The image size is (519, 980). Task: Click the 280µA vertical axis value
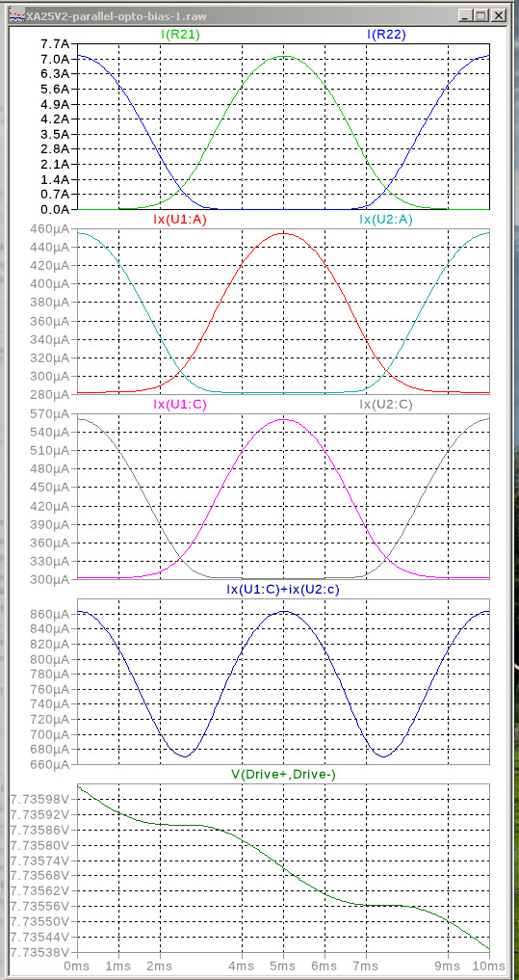[50, 395]
